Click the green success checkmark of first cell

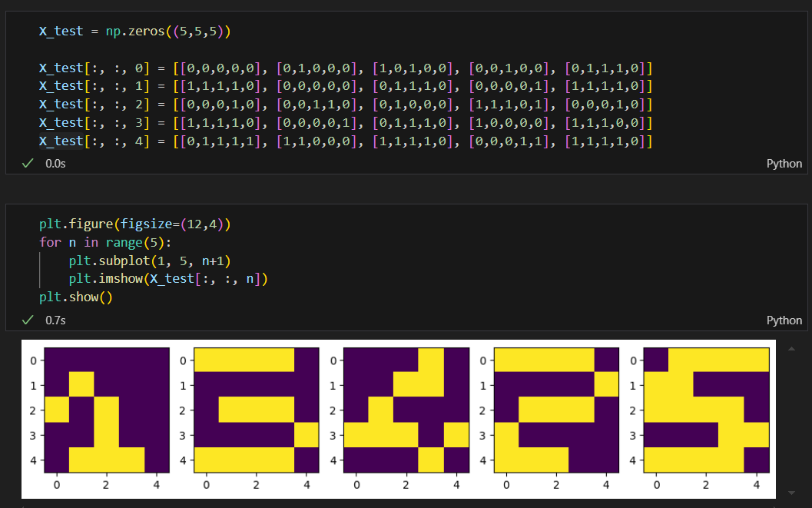tap(28, 164)
